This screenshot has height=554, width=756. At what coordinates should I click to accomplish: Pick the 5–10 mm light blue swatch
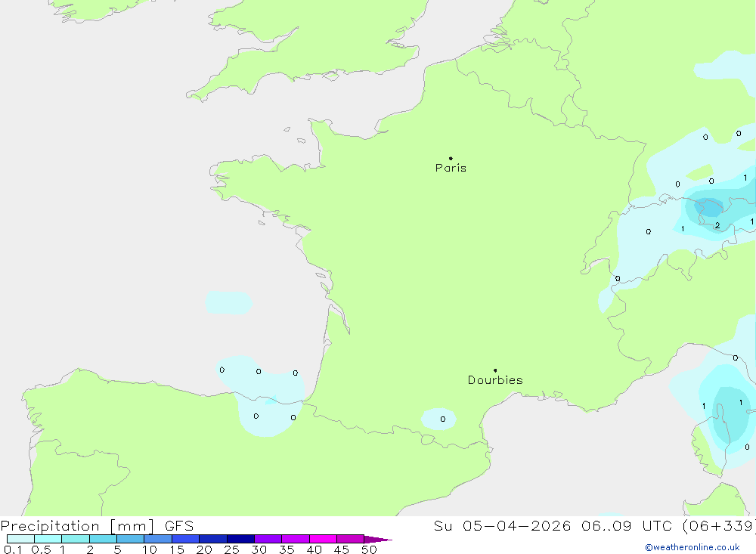(130, 539)
